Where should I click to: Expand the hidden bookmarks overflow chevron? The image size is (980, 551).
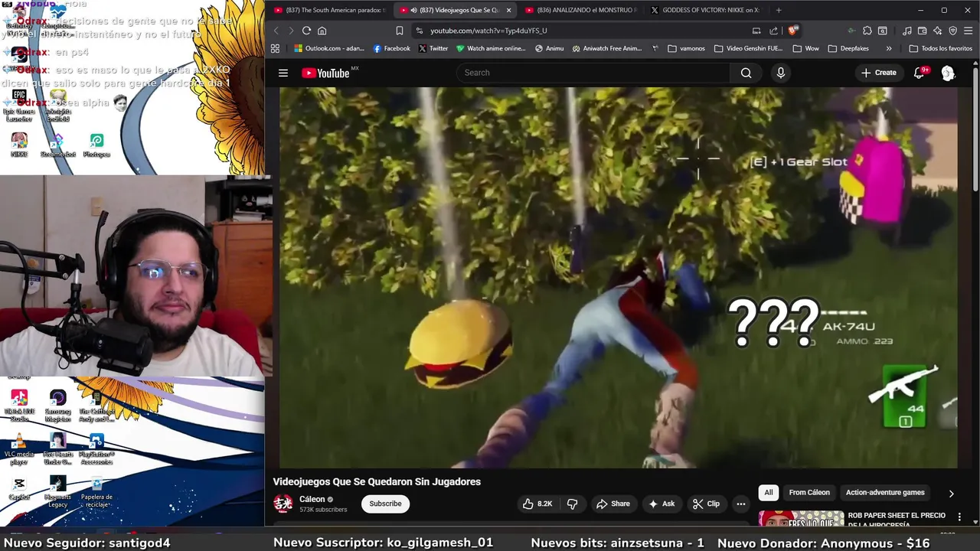click(x=889, y=48)
